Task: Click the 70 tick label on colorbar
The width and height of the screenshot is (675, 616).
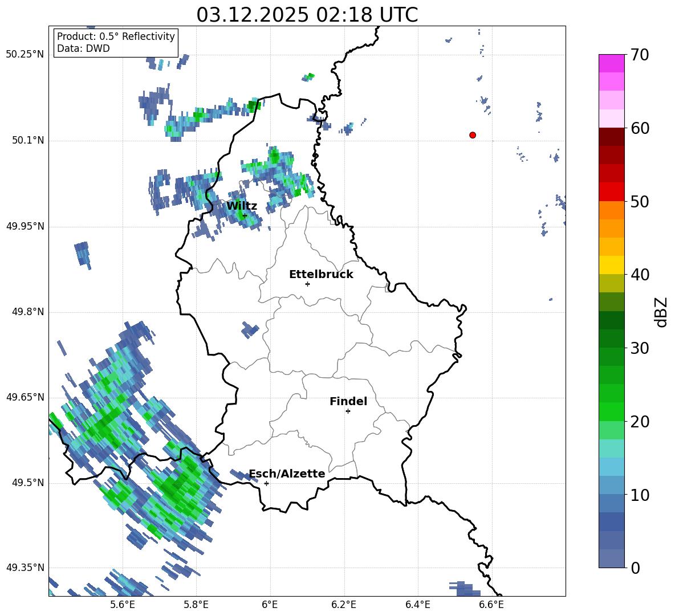Action: click(640, 55)
